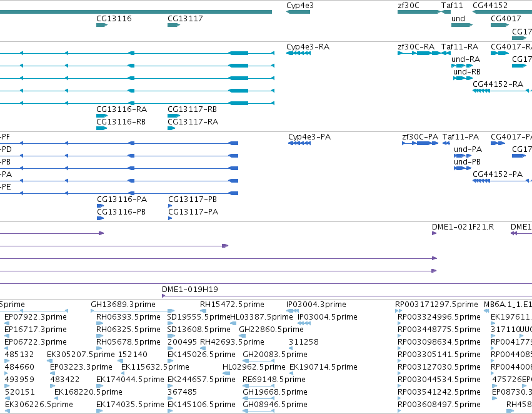Open protein Cyp4e3-PA label
This screenshot has height=414, width=532.
309,137
